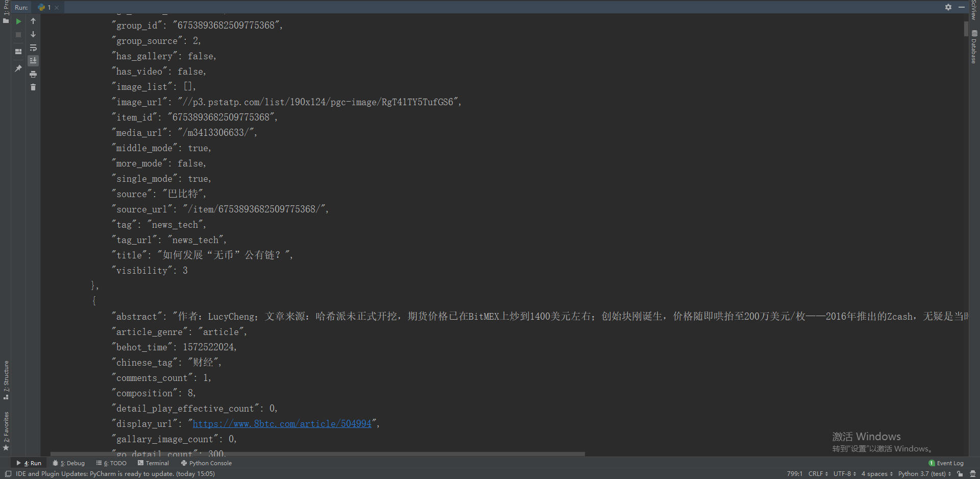Open the Debug tool window
This screenshot has width=980, height=479.
(x=69, y=463)
